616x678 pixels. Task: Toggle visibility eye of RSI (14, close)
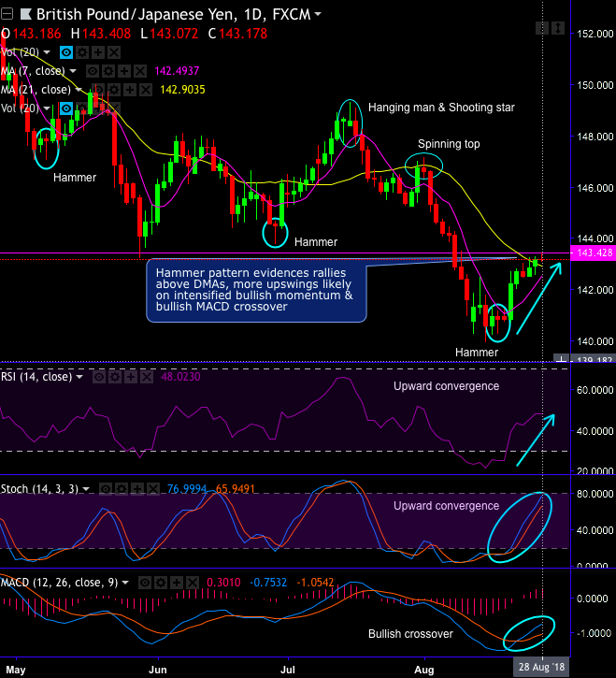pos(99,377)
